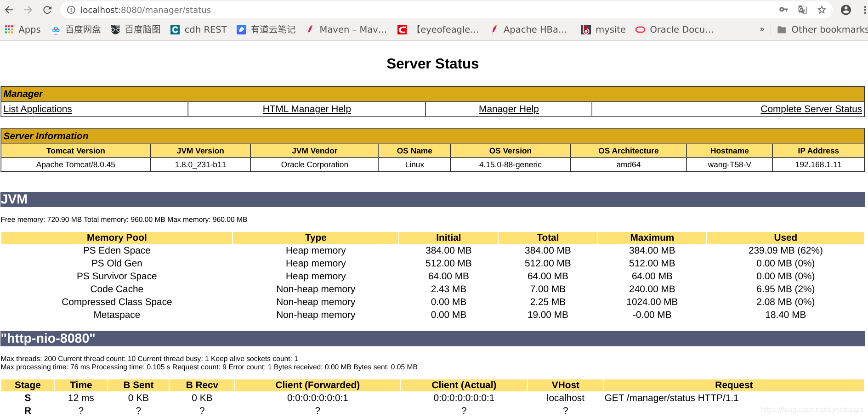This screenshot has width=868, height=418.
Task: Select the Apache Tomcat/8.0.45 version cell
Action: tap(76, 164)
